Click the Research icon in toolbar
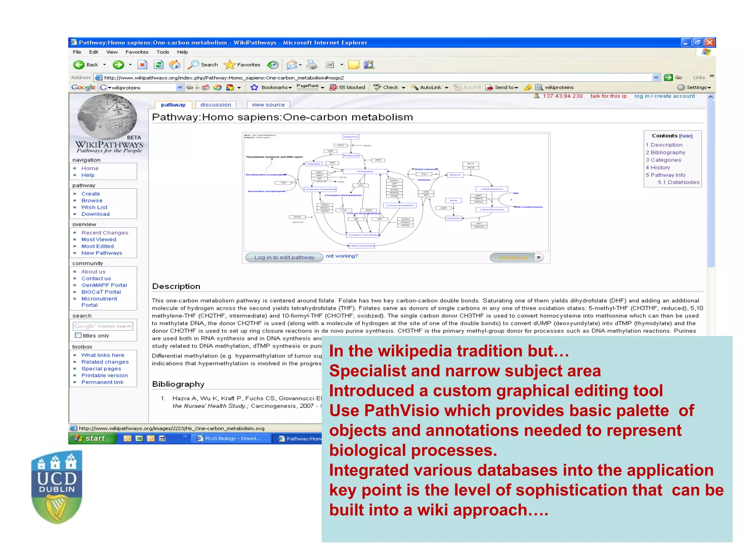Image resolution: width=747 pixels, height=560 pixels. 369,65
